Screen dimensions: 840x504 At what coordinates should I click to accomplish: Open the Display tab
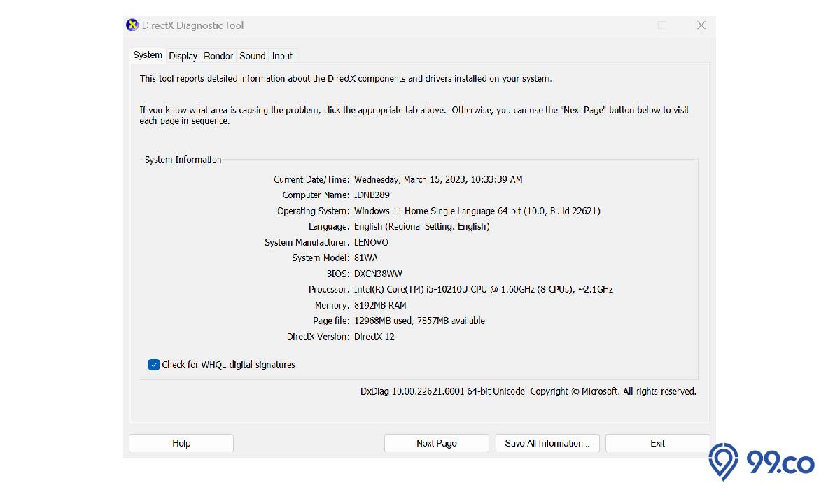tap(183, 56)
